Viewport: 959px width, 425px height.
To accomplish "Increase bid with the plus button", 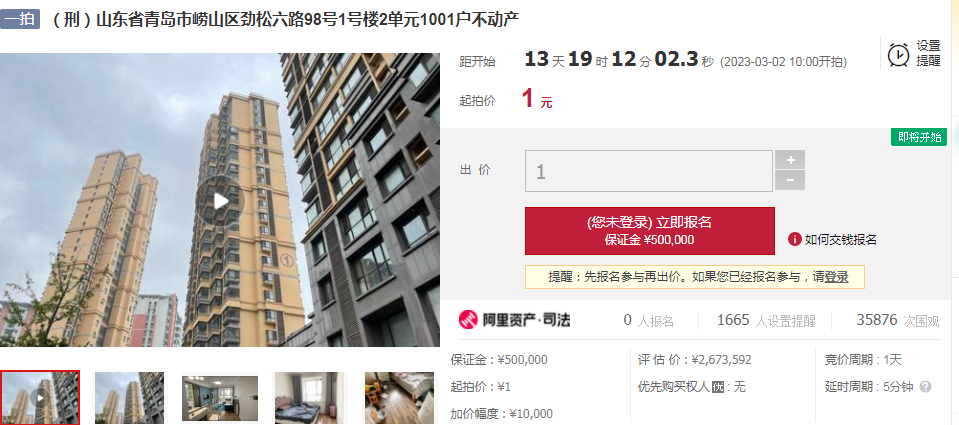I will (790, 160).
